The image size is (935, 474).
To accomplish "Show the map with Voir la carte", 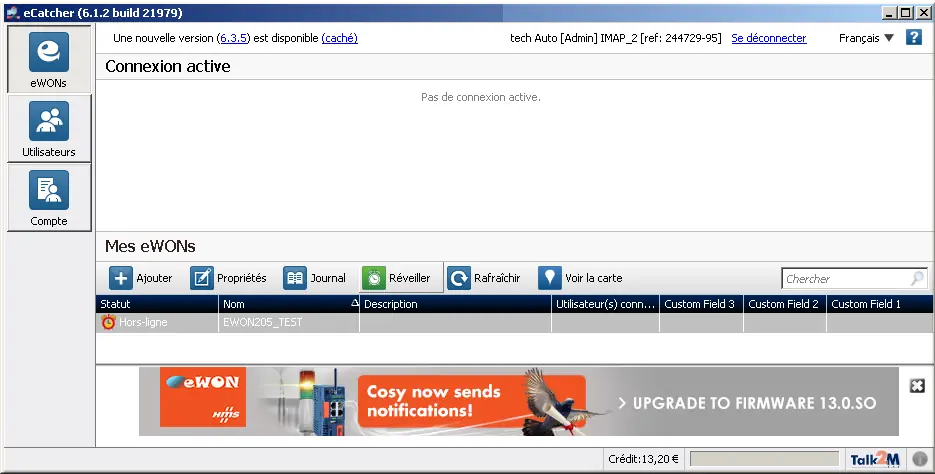I will coord(580,278).
